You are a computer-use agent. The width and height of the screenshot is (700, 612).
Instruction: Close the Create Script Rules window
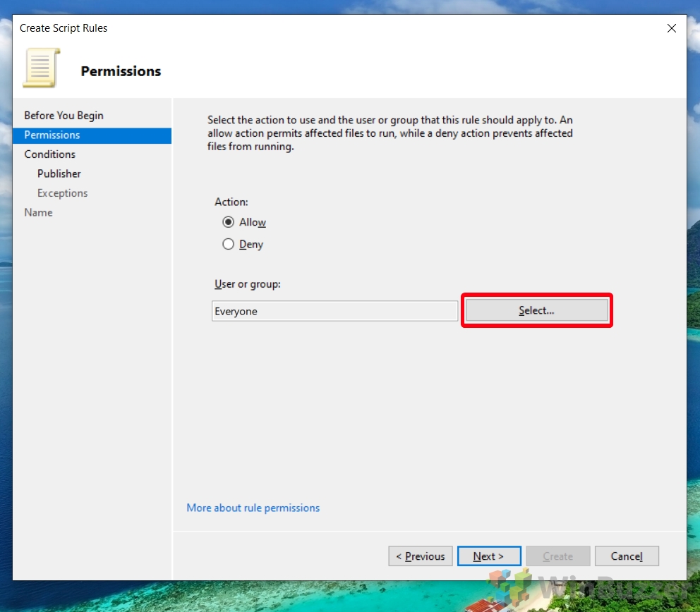pyautogui.click(x=671, y=28)
